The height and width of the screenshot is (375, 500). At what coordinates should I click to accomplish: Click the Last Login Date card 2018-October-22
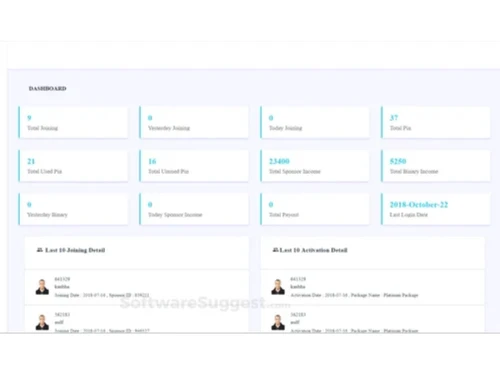click(x=436, y=209)
